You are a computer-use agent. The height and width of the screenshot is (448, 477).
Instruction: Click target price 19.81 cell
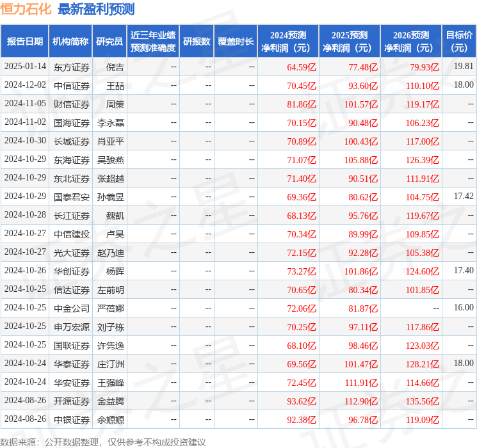click(x=464, y=67)
